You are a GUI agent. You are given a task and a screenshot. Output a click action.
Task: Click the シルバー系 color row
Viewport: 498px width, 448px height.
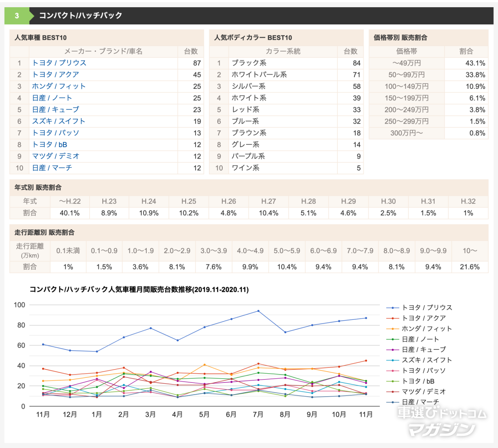tap(286, 86)
